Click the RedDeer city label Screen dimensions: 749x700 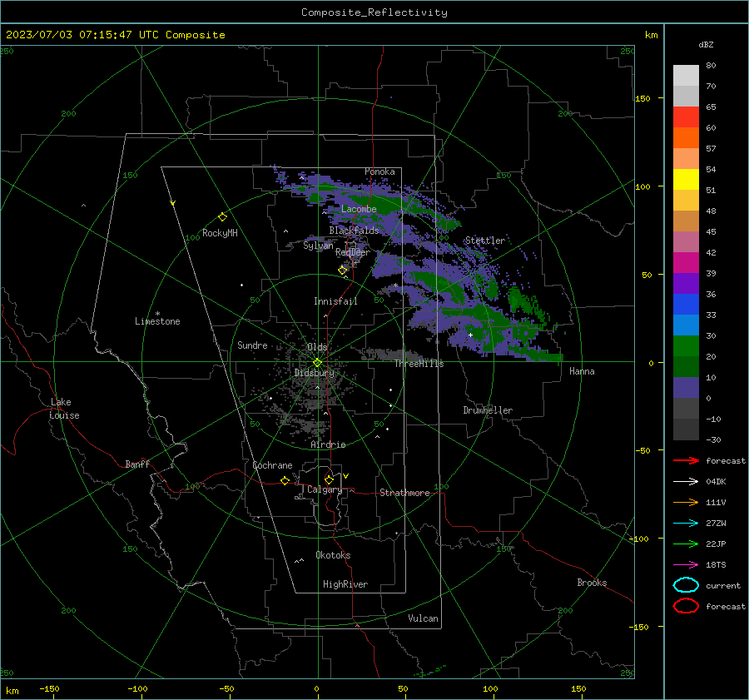point(353,252)
